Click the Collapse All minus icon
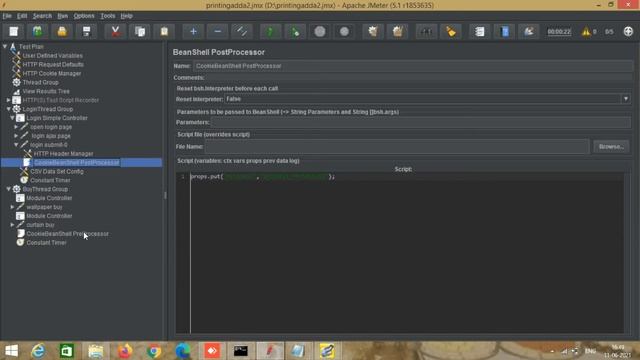This screenshot has height=360, width=640. (x=218, y=31)
